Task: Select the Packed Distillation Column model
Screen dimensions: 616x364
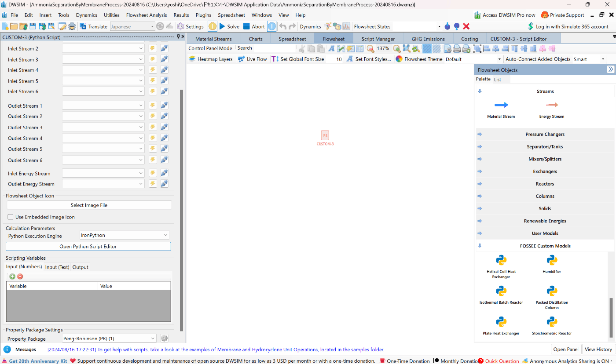Action: 552,298
